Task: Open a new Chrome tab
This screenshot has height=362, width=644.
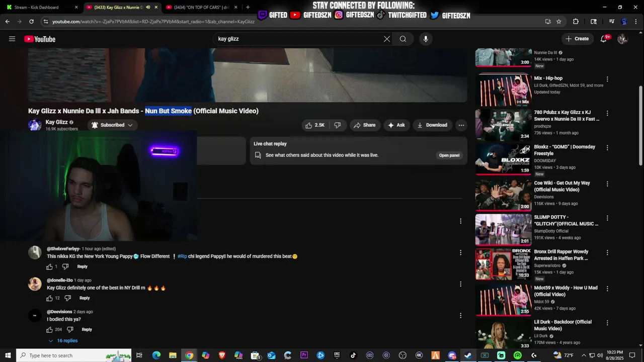Action: click(x=248, y=7)
